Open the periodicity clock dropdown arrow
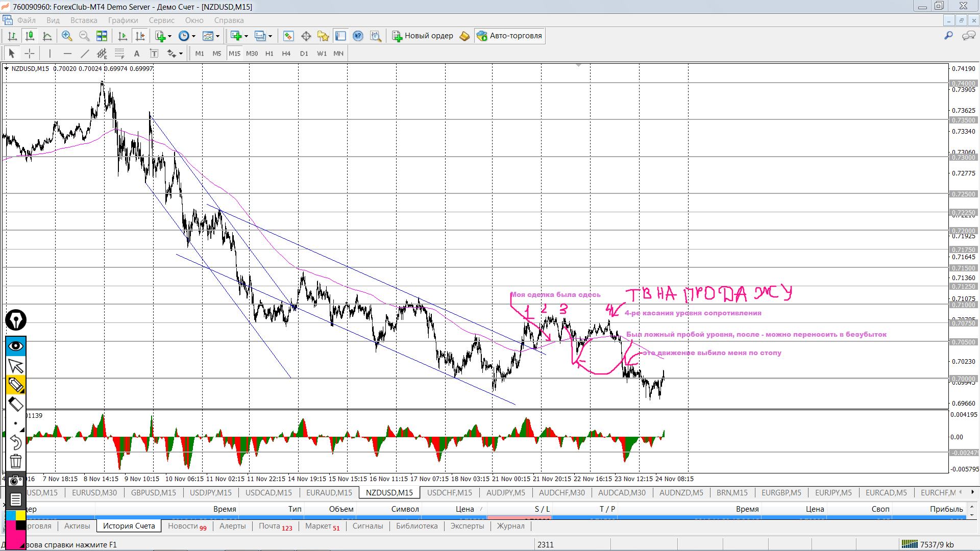This screenshot has height=551, width=980. (x=194, y=36)
